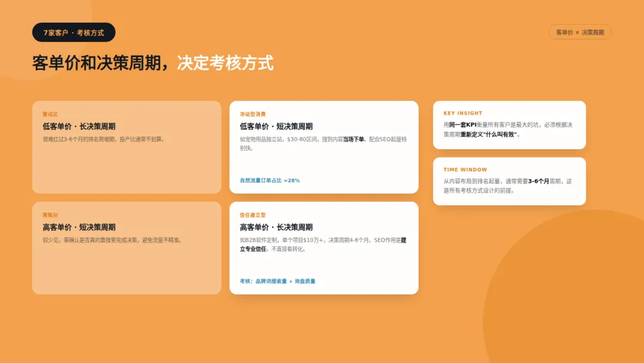Click the 'TIME WINDOW' card heading
This screenshot has height=363, width=644.
coord(465,170)
